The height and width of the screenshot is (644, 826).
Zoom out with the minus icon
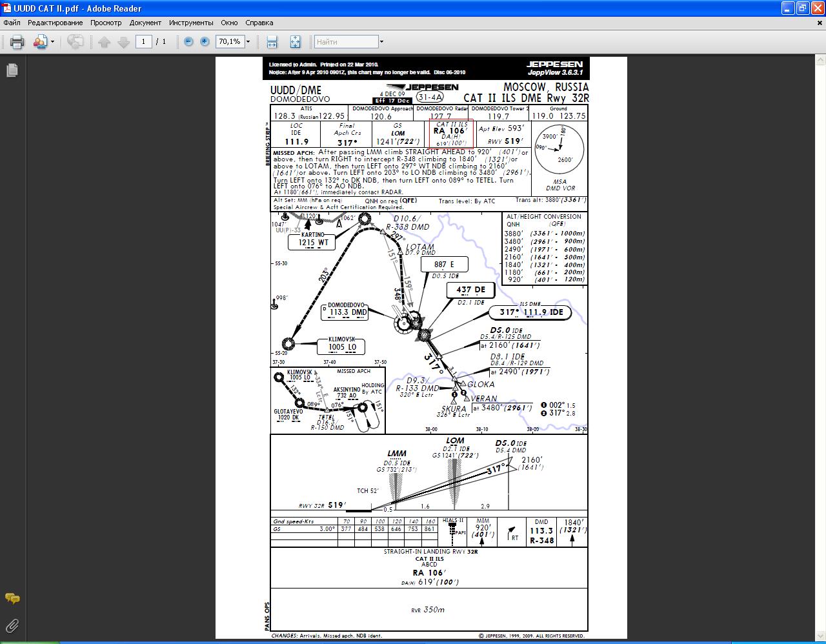pyautogui.click(x=188, y=41)
